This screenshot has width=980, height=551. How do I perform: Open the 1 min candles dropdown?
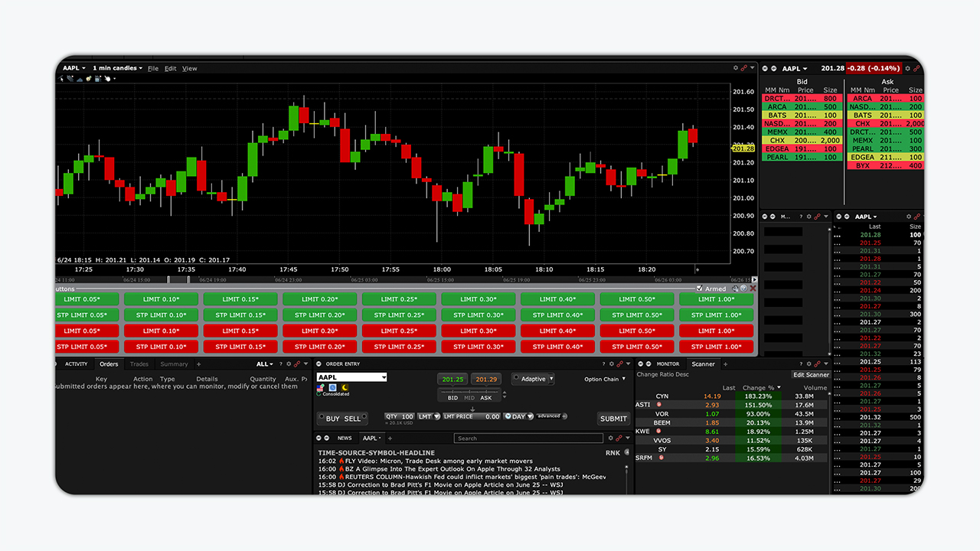click(117, 68)
